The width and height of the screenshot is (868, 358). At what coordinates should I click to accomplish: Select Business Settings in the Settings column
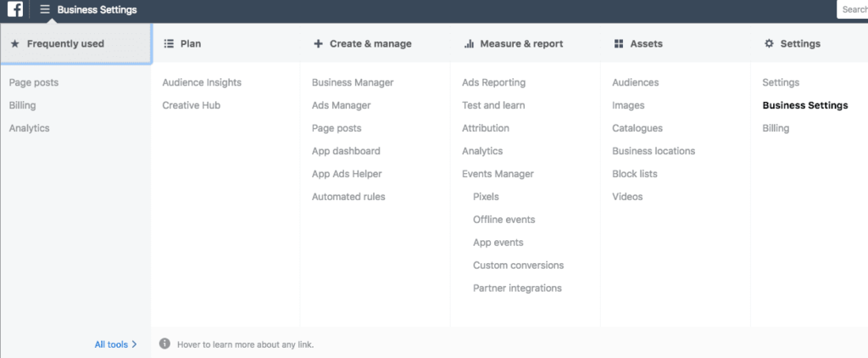[x=805, y=105]
